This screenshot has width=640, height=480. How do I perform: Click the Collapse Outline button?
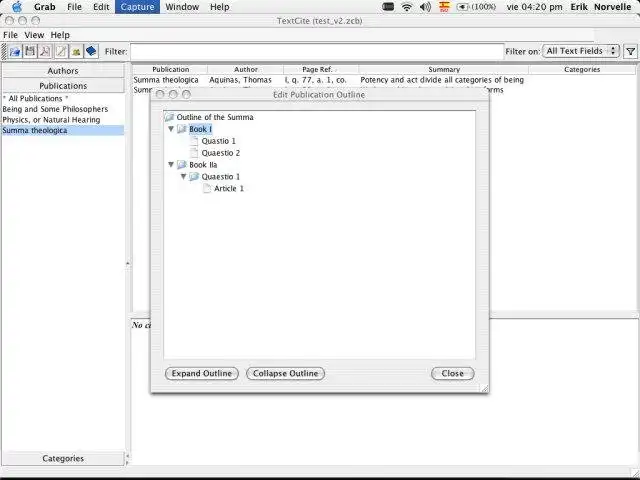[x=285, y=373]
